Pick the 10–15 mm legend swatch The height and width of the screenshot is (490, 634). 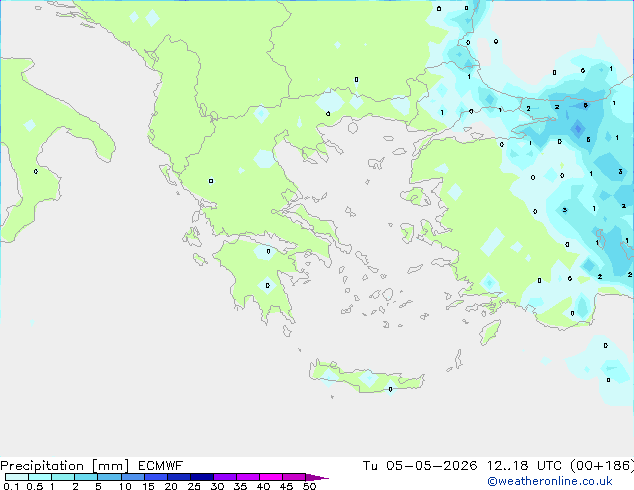click(133, 477)
